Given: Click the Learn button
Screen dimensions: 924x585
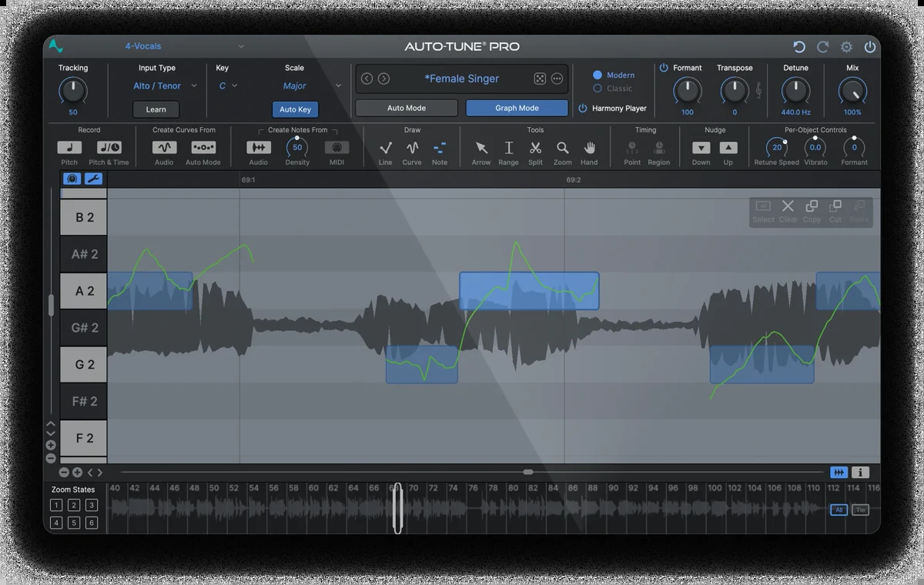Looking at the screenshot, I should [156, 109].
